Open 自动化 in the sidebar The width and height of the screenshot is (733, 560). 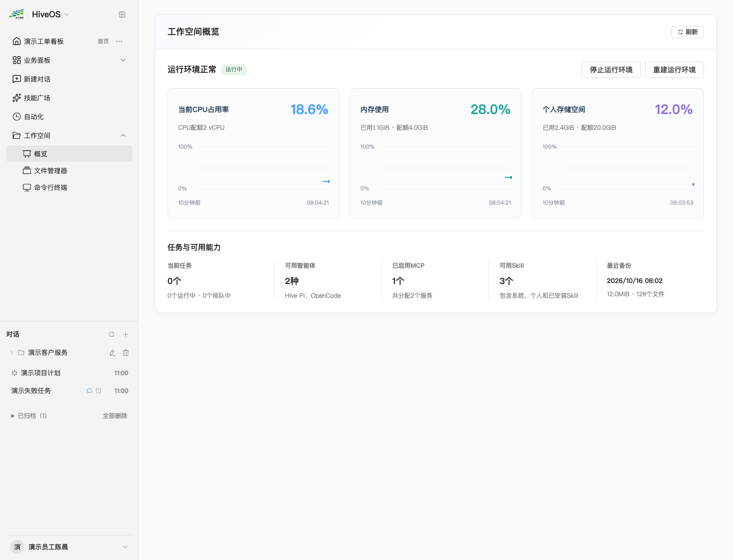pos(34,117)
